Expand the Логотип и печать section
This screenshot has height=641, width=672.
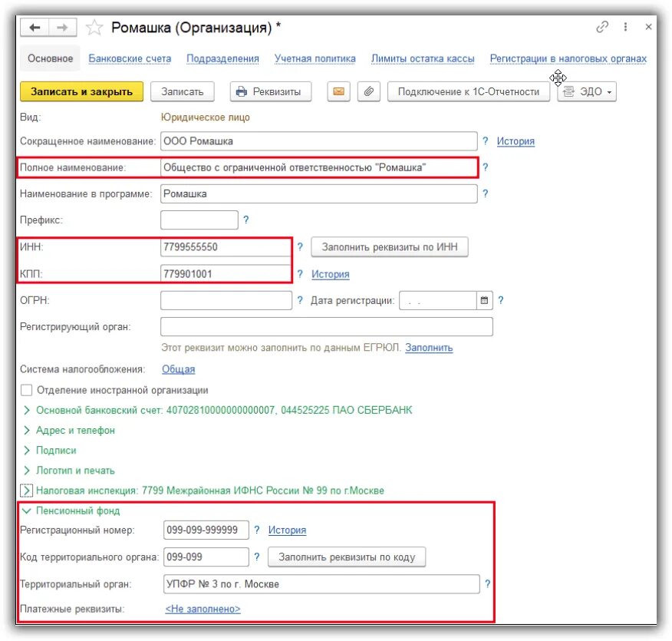point(27,471)
